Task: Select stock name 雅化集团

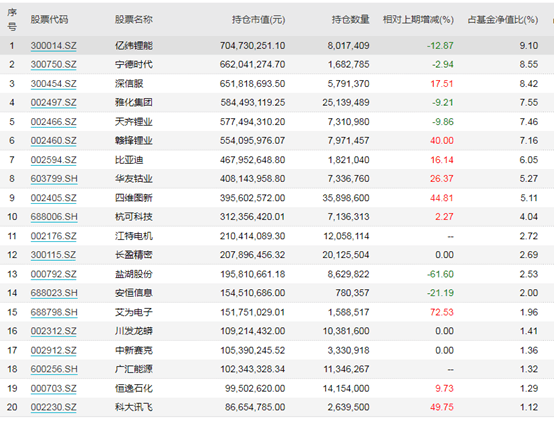Action: click(134, 102)
